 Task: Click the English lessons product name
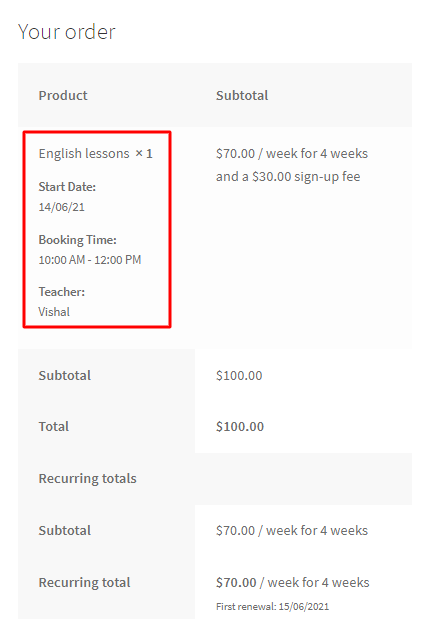[x=84, y=154]
